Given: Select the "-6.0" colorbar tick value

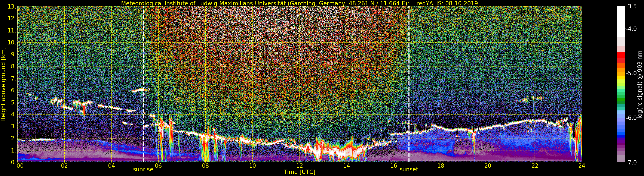Looking at the screenshot, I should click(x=631, y=118).
